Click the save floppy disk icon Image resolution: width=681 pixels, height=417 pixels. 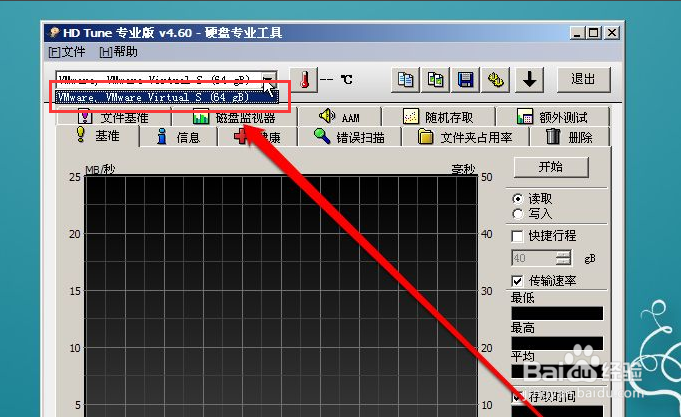[x=466, y=80]
